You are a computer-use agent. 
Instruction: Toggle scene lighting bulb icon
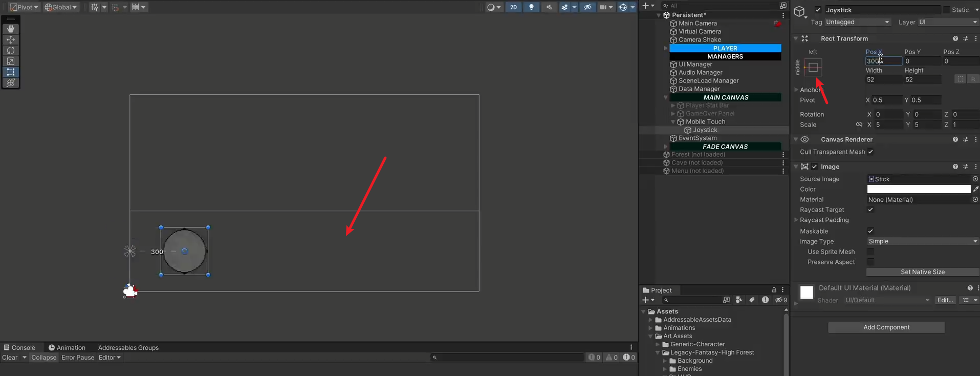(531, 7)
